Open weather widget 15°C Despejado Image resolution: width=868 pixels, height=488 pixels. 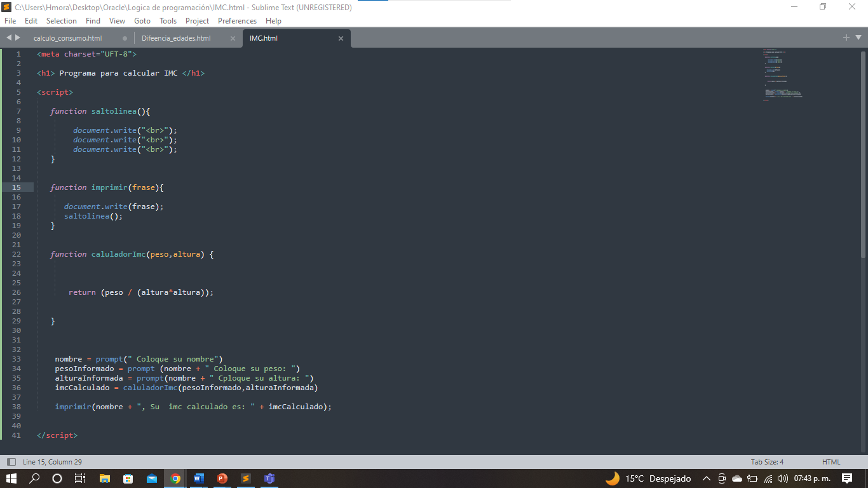coord(648,478)
